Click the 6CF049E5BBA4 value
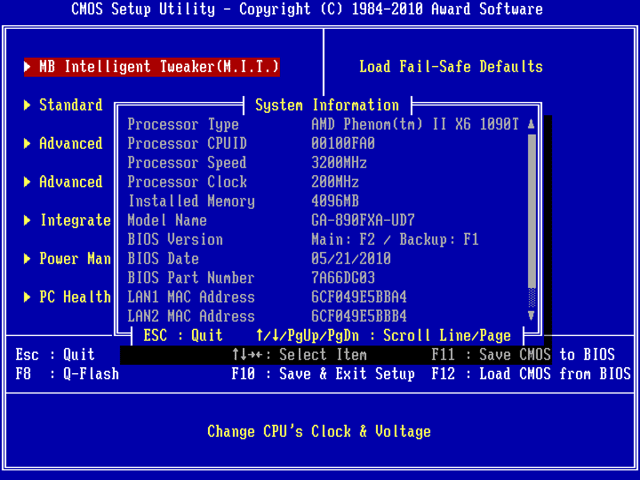The width and height of the screenshot is (640, 480). [359, 297]
